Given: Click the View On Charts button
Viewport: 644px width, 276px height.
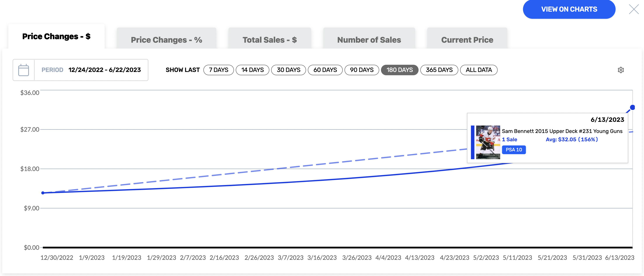Looking at the screenshot, I should (x=569, y=9).
